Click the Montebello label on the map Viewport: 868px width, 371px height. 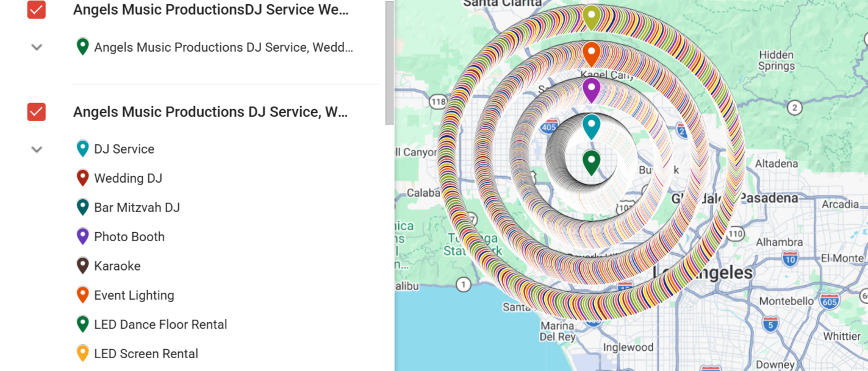(x=786, y=301)
